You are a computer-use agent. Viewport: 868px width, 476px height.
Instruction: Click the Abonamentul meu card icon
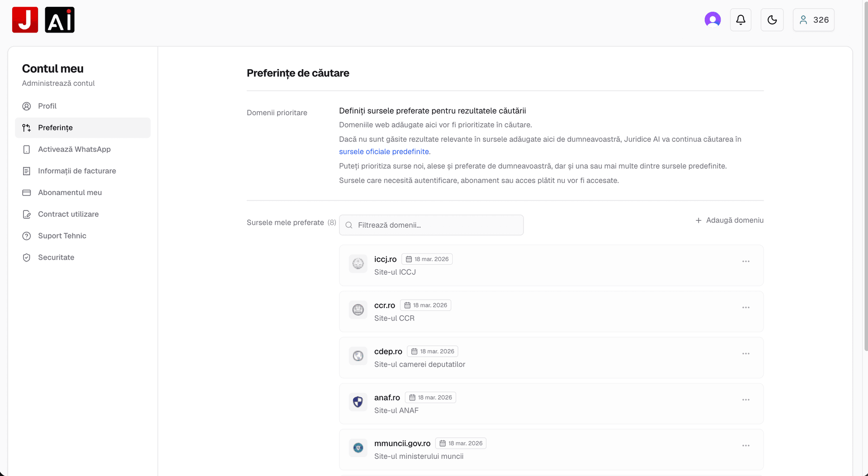(x=27, y=192)
